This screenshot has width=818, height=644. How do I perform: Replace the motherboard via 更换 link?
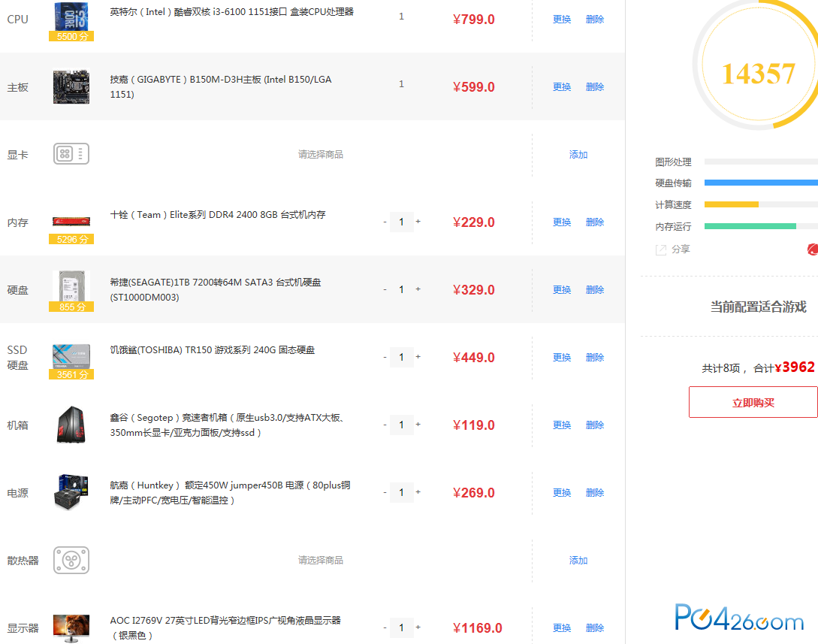562,86
